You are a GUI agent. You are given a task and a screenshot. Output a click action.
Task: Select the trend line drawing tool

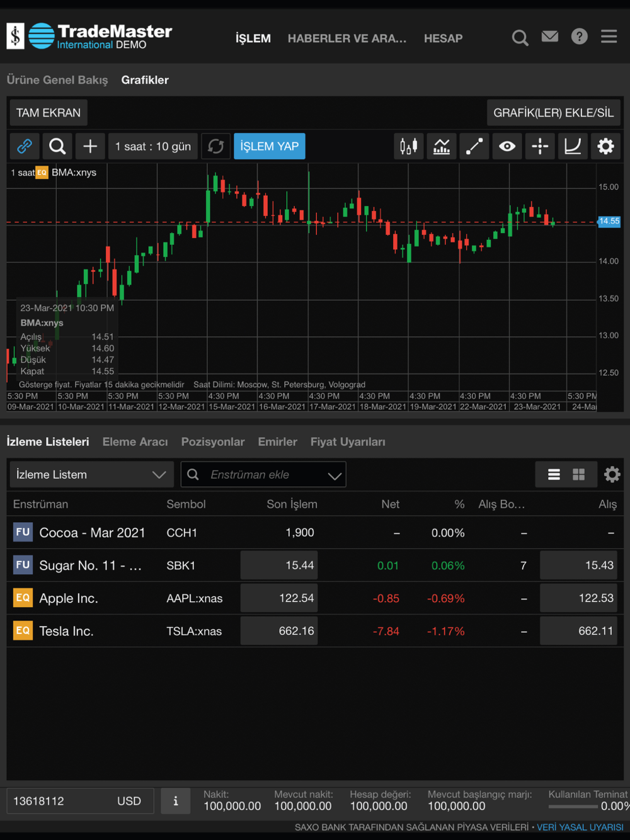click(474, 146)
